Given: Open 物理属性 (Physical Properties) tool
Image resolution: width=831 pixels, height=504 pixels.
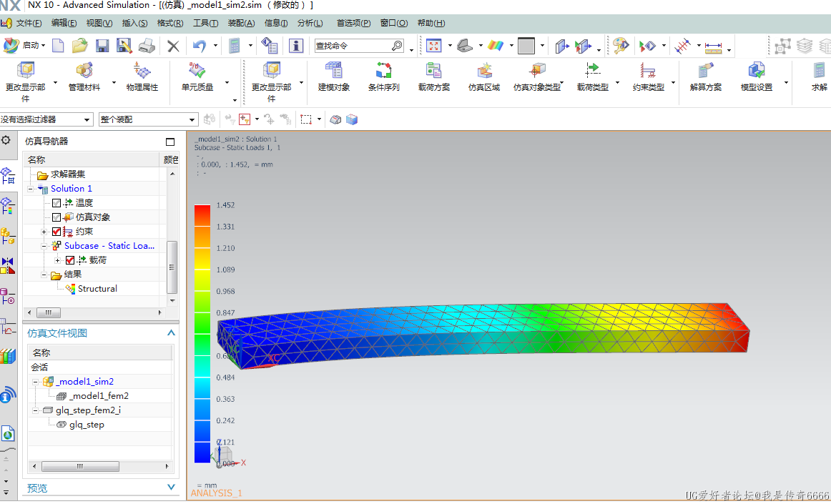Looking at the screenshot, I should click(x=142, y=76).
